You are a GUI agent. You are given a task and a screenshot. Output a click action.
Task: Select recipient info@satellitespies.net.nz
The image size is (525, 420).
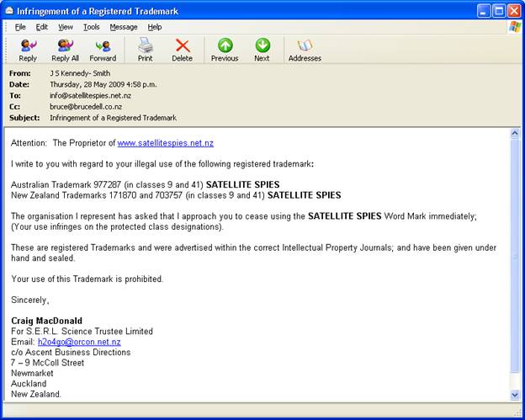coord(90,95)
